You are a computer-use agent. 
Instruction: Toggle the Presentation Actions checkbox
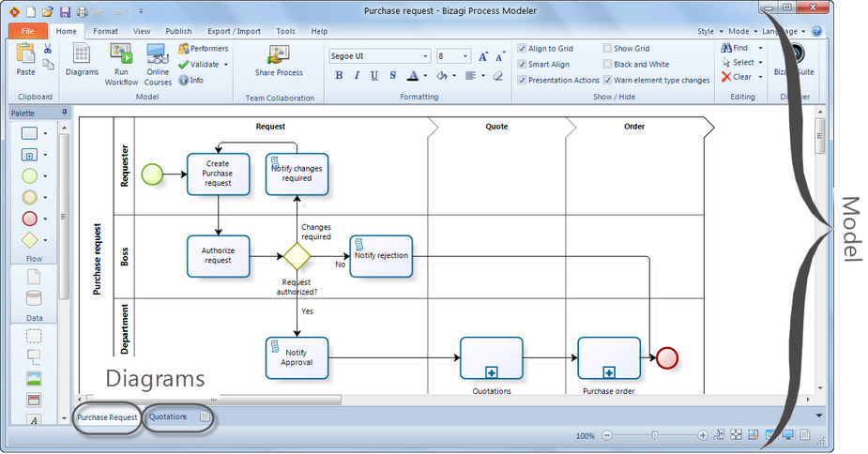click(x=522, y=81)
